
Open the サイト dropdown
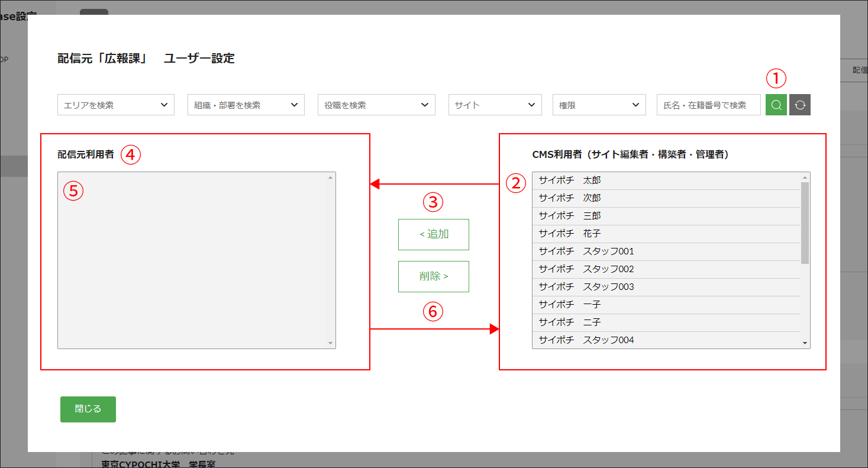[x=495, y=105]
